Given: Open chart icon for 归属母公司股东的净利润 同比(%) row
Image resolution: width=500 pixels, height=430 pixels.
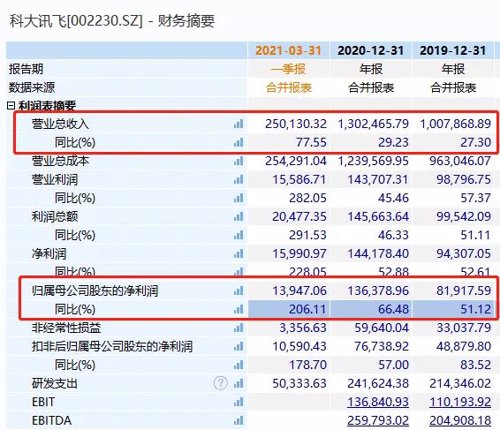Looking at the screenshot, I should pyautogui.click(x=238, y=310).
